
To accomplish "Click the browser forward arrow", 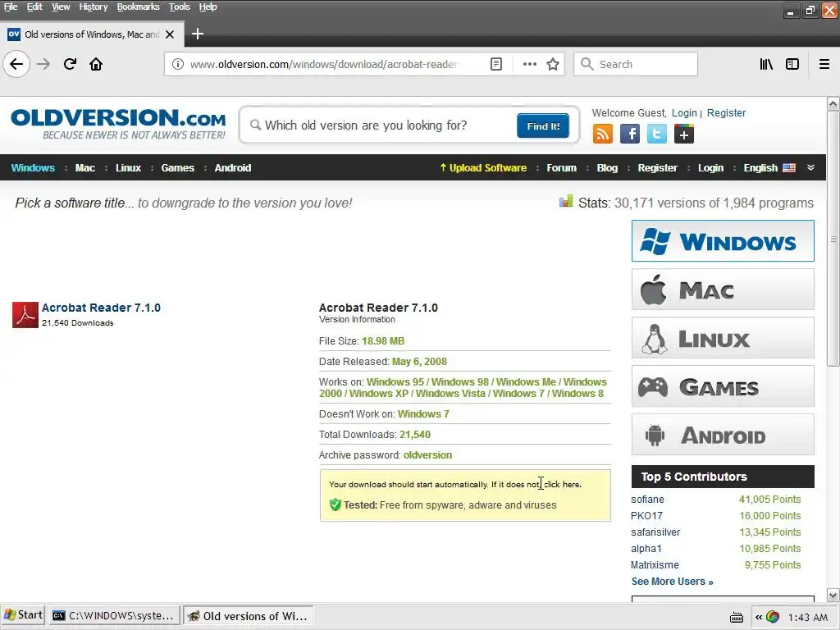I will (43, 64).
